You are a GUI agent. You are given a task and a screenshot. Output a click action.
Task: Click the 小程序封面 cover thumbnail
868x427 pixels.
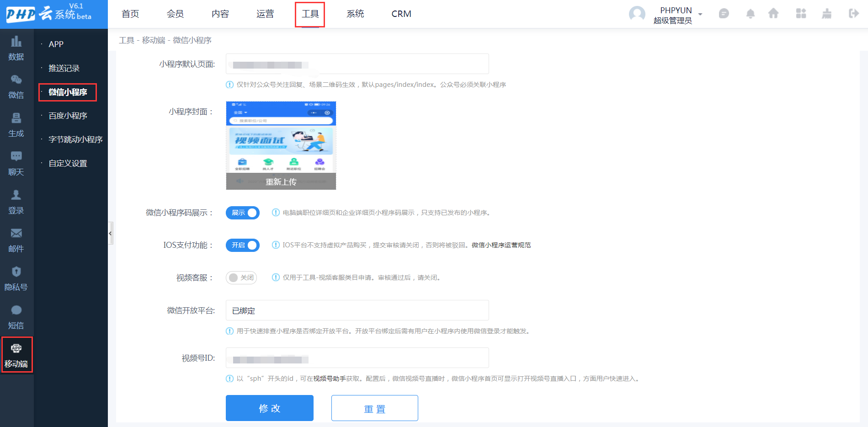coord(281,145)
